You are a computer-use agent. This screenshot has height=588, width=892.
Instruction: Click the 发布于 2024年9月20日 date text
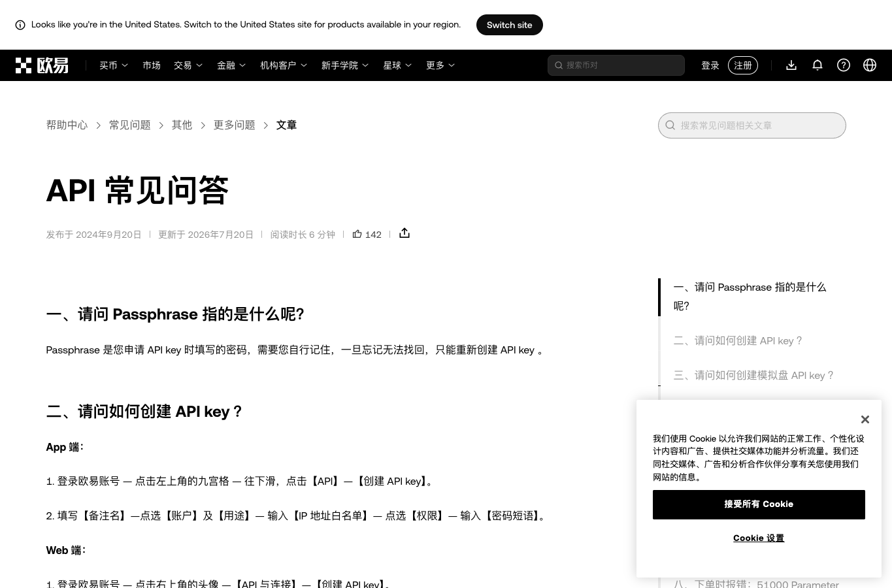point(93,235)
